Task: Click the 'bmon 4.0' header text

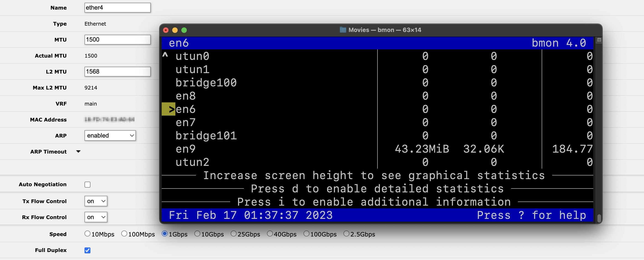Action: [x=559, y=43]
